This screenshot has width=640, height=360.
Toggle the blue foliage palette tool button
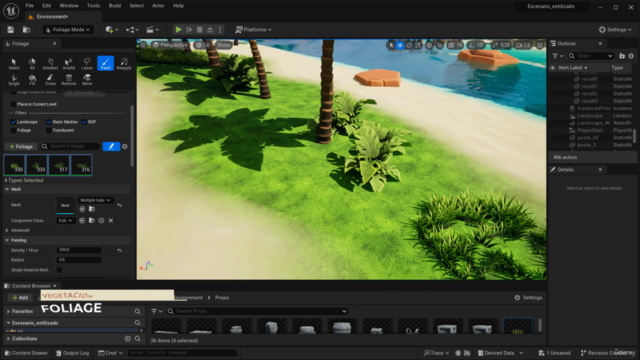[111, 146]
